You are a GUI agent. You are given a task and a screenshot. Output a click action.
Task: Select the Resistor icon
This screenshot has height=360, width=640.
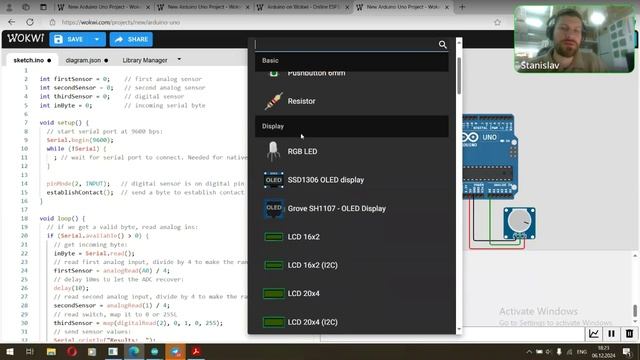(273, 101)
